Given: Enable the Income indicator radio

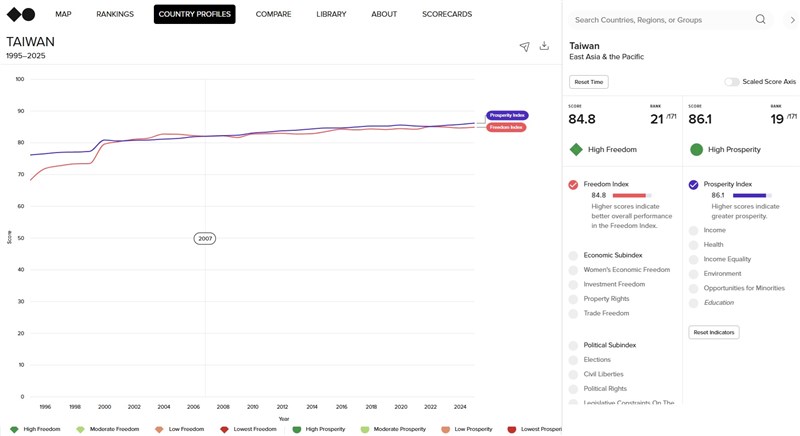Looking at the screenshot, I should [x=693, y=230].
